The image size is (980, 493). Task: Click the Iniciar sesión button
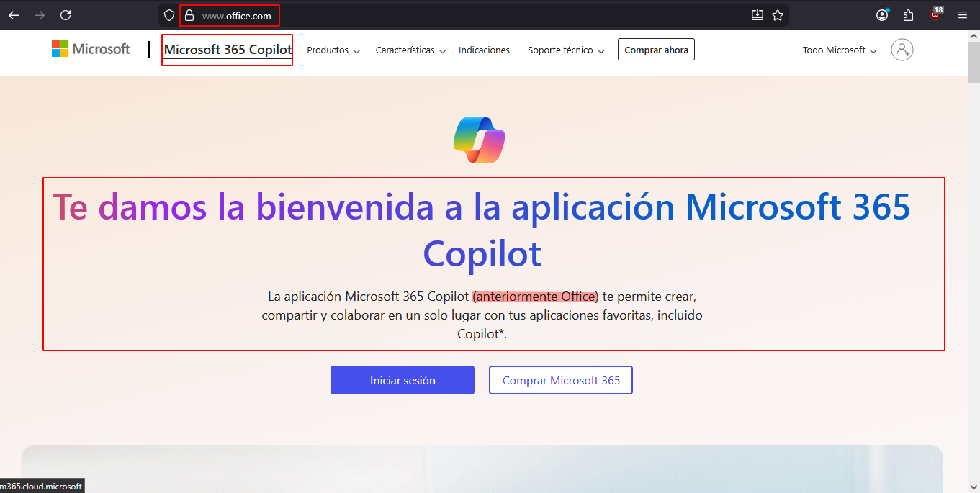click(403, 380)
